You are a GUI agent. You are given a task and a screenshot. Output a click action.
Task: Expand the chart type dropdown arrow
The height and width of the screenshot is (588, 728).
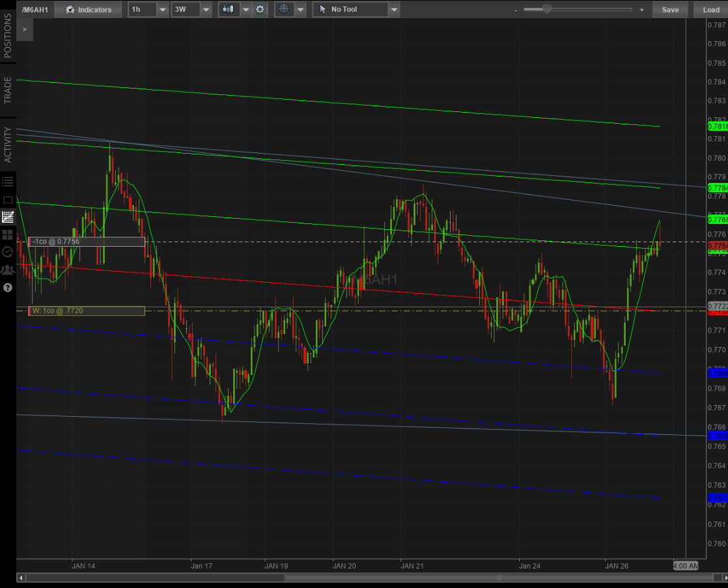pos(246,9)
